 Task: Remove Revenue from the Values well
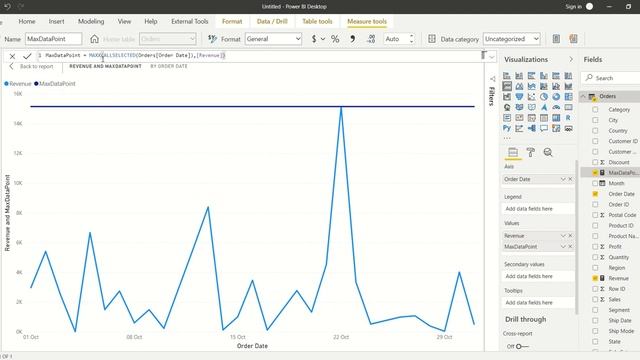[570, 236]
